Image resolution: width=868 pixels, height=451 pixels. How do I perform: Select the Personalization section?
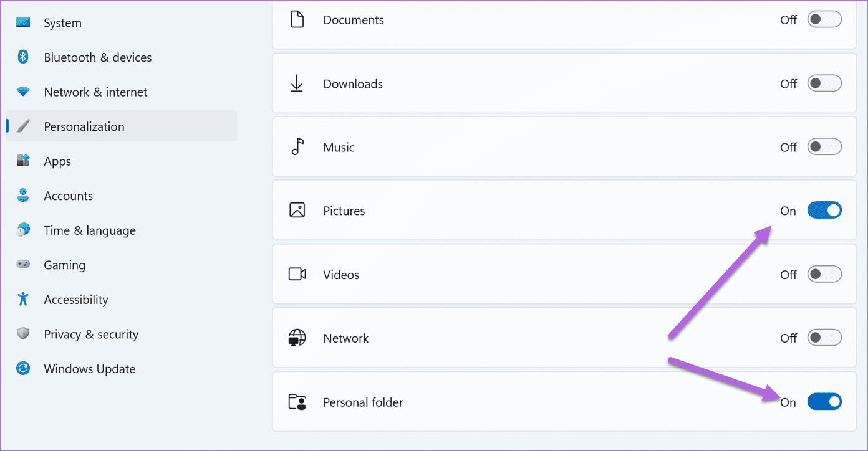coord(84,126)
